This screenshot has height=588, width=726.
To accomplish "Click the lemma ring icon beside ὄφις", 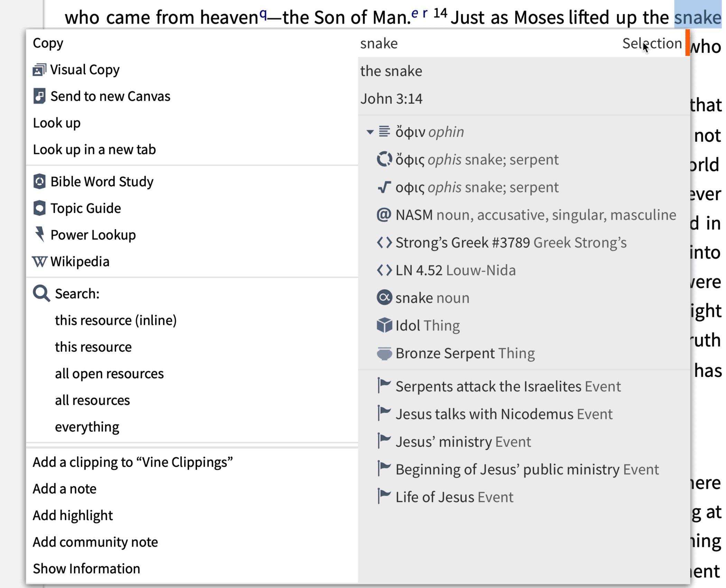I will tap(384, 159).
